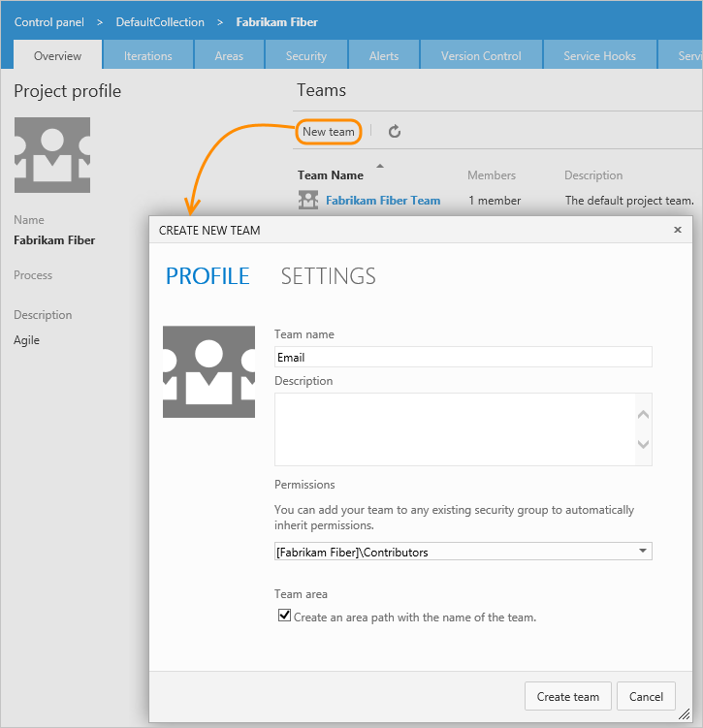Image resolution: width=703 pixels, height=728 pixels.
Task: Click the description scroll up arrow
Action: coord(643,414)
